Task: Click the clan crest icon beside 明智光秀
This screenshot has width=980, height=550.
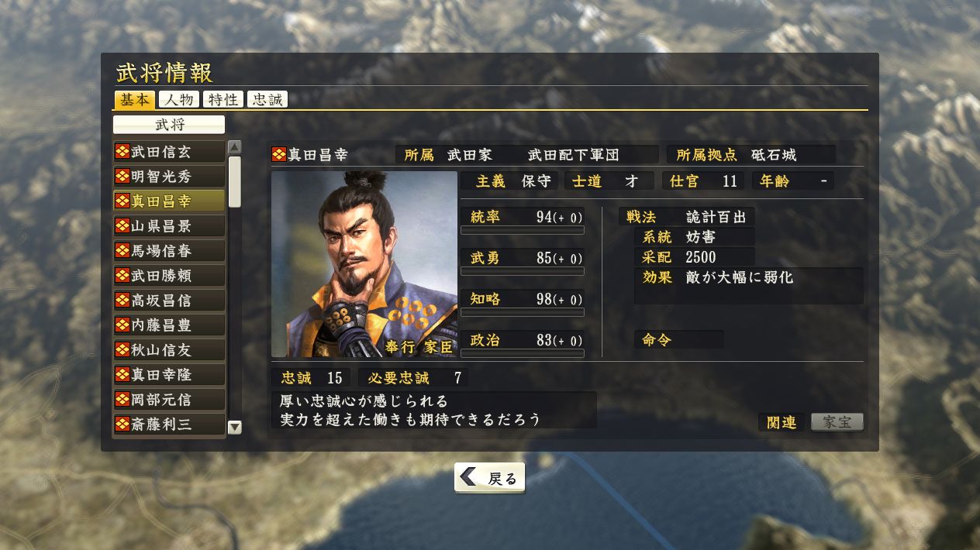Action: coord(122,177)
